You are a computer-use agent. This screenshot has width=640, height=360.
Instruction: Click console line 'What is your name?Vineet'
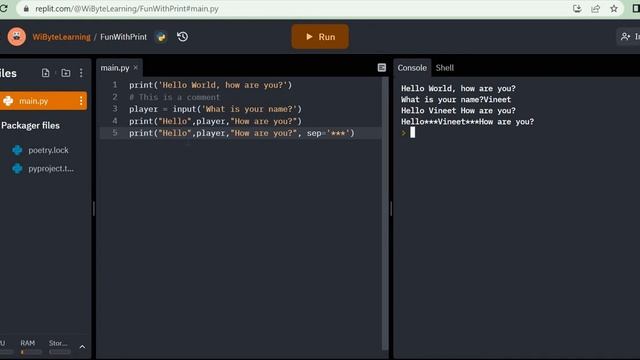point(456,100)
